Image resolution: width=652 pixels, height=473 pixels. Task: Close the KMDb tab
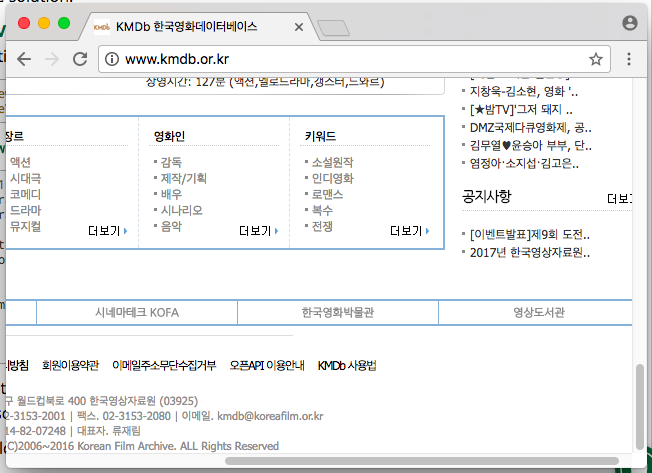point(299,27)
